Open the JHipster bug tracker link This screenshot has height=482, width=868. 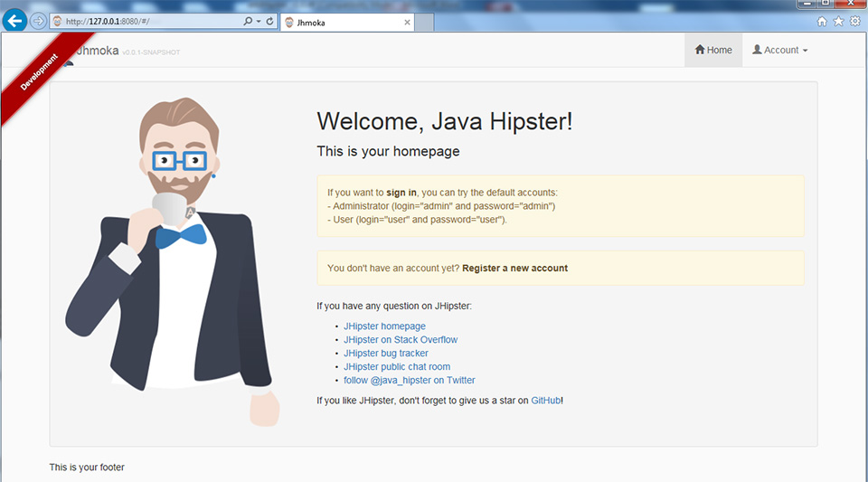[386, 353]
